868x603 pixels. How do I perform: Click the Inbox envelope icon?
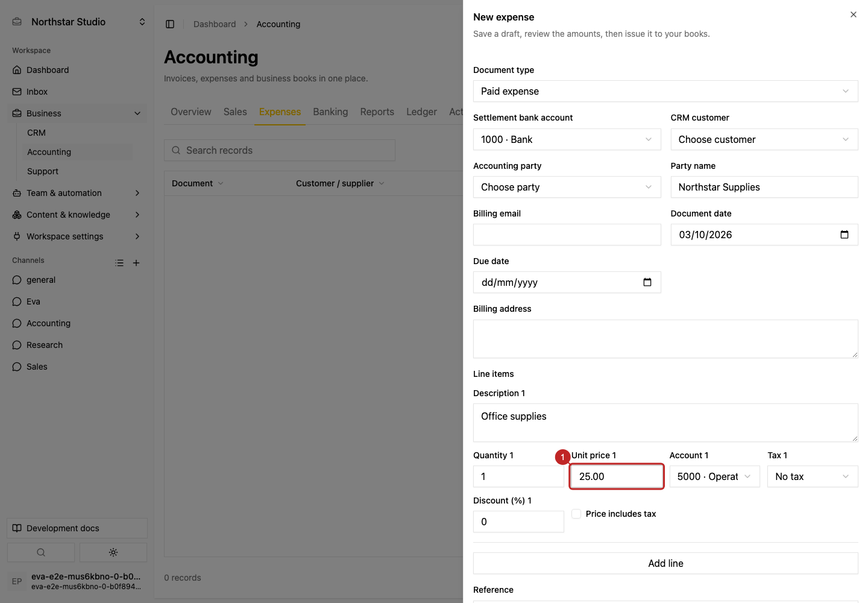pyautogui.click(x=17, y=92)
